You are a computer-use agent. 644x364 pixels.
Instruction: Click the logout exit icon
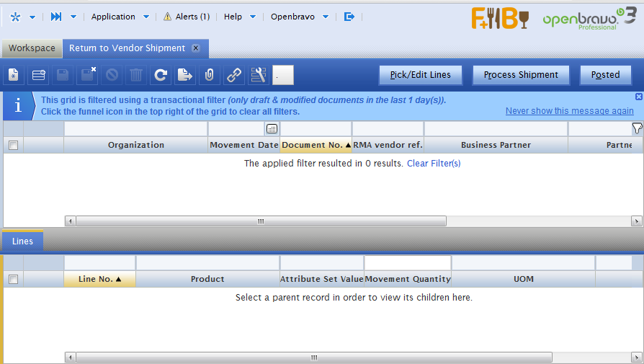pyautogui.click(x=349, y=17)
